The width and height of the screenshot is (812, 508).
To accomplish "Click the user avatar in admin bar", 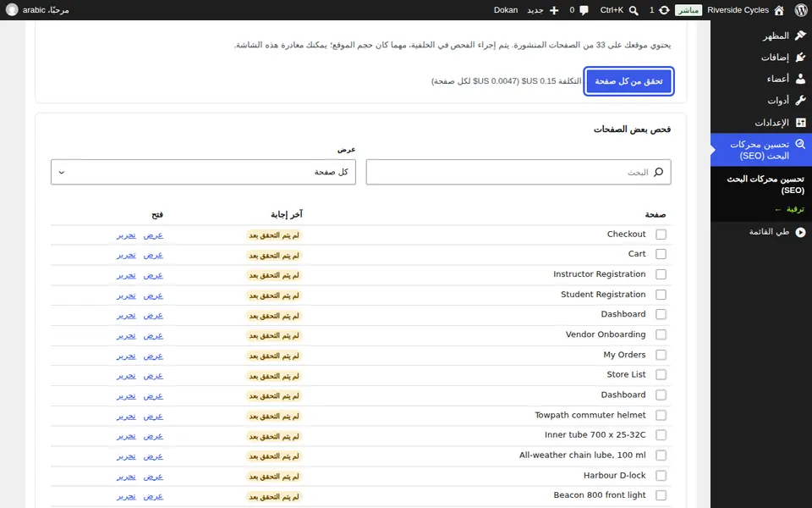I will [x=12, y=10].
